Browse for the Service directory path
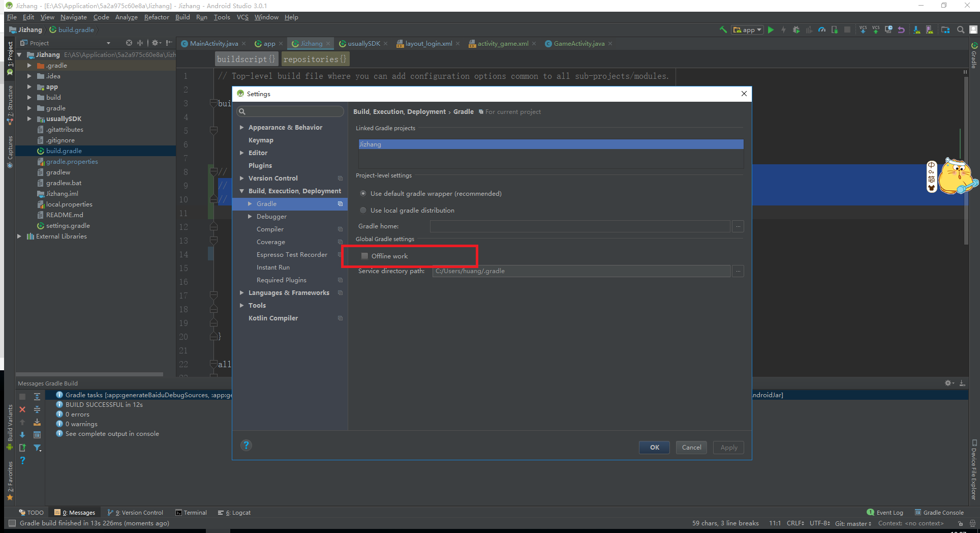The image size is (980, 533). (738, 271)
